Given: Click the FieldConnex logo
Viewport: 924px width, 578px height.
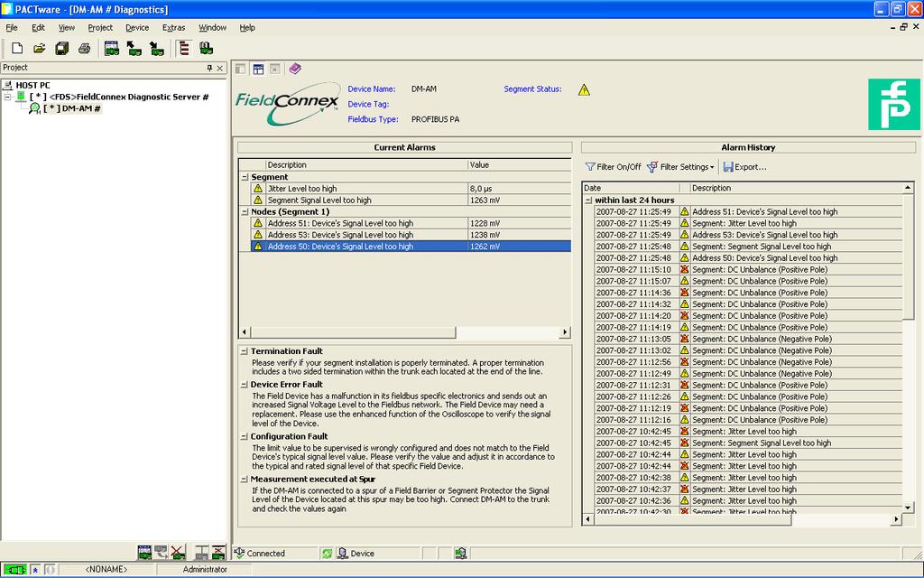Looking at the screenshot, I should (x=288, y=104).
